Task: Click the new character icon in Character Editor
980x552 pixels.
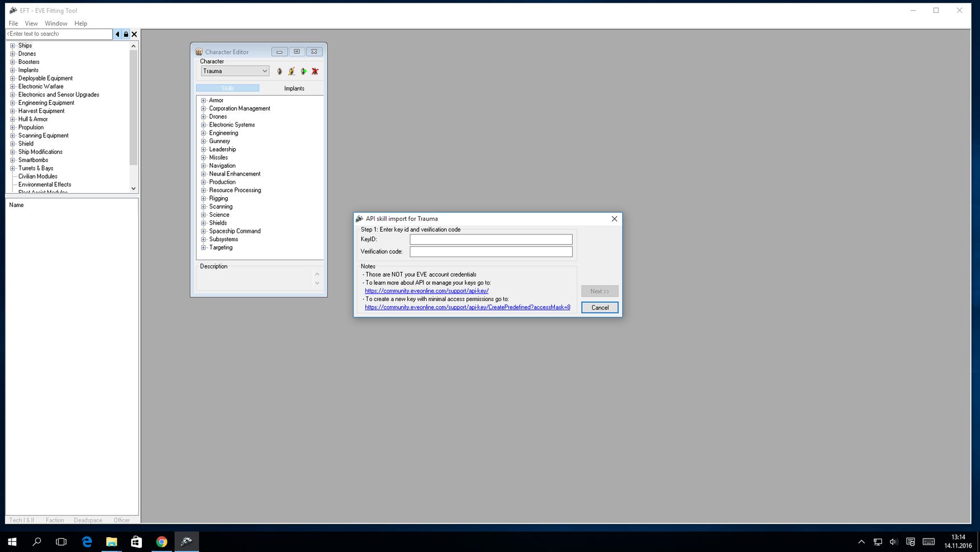Action: [x=279, y=71]
